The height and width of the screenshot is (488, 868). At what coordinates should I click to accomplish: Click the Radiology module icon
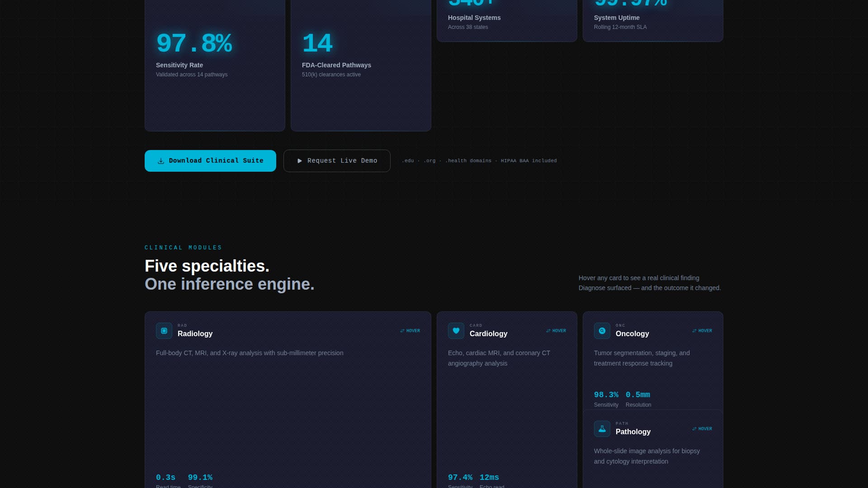164,331
